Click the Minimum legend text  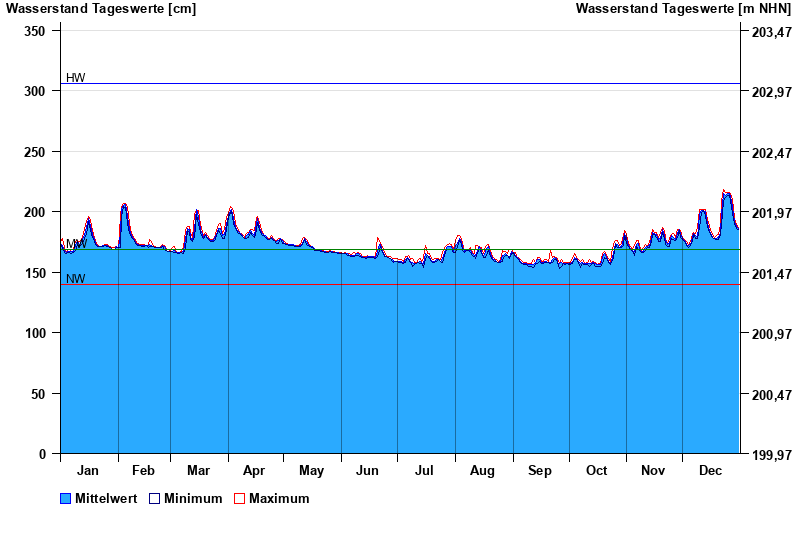pyautogui.click(x=193, y=499)
